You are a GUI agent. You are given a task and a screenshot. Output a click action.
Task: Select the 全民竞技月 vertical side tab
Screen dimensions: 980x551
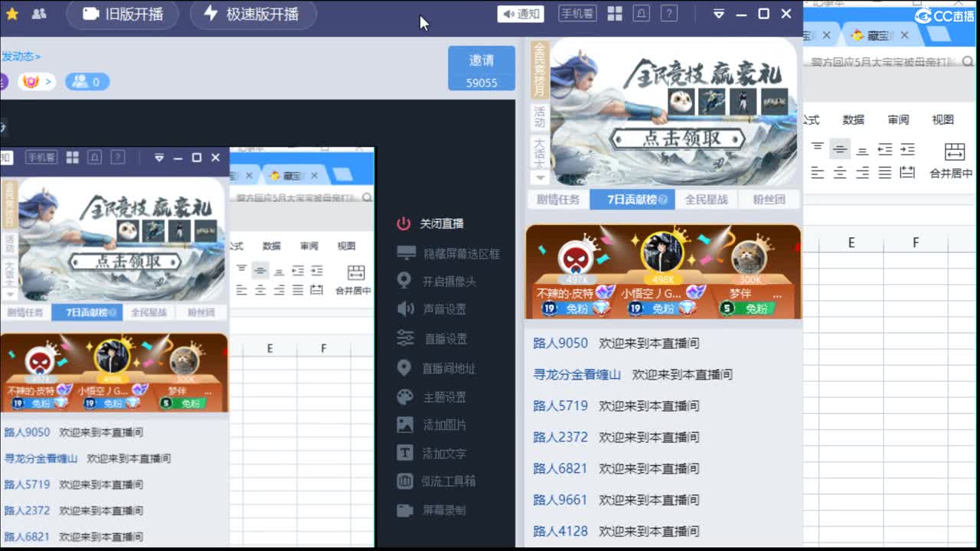point(539,70)
